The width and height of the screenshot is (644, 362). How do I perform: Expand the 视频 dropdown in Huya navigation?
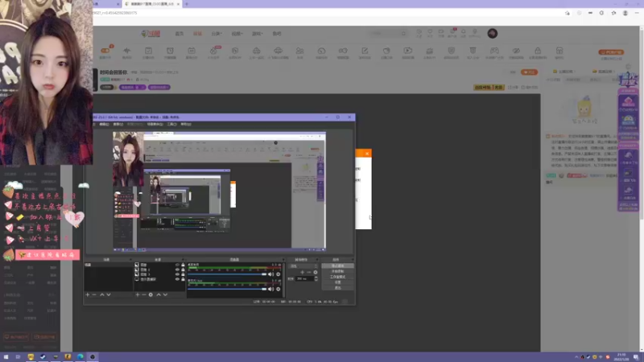pyautogui.click(x=237, y=34)
